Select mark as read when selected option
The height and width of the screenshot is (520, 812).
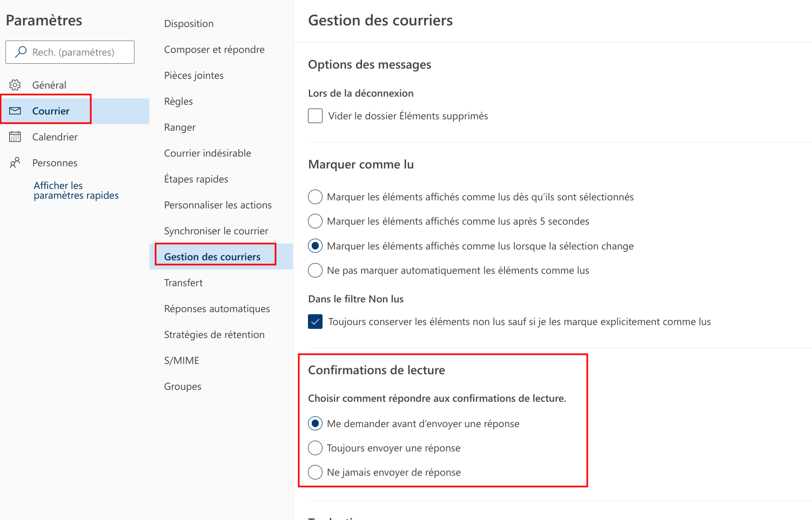(x=316, y=197)
